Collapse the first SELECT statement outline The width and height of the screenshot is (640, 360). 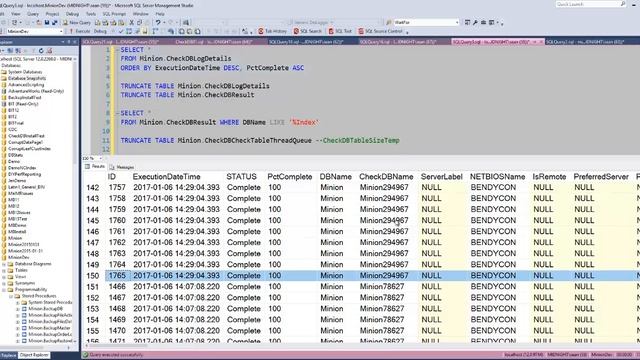[x=118, y=50]
